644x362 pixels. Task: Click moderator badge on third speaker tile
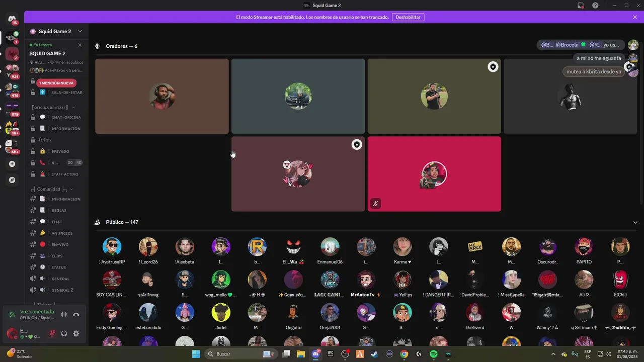click(493, 67)
